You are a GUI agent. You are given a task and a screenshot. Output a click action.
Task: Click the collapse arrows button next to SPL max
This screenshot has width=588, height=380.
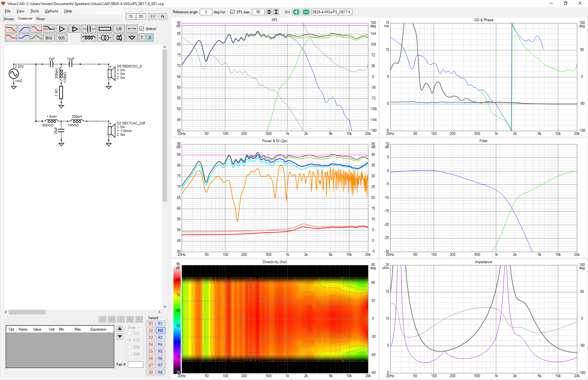coord(276,12)
